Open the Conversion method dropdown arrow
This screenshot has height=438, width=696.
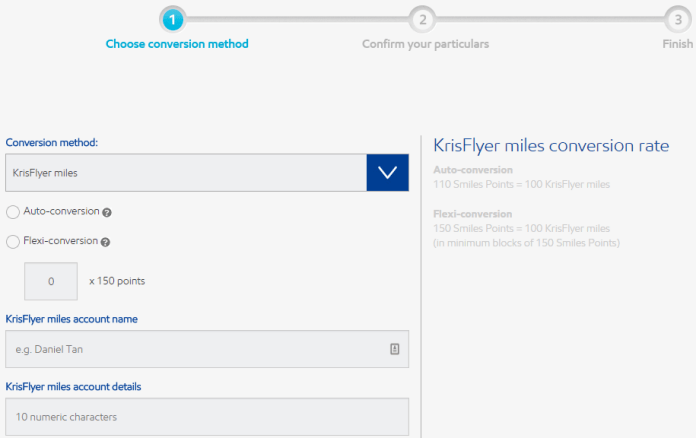click(388, 173)
